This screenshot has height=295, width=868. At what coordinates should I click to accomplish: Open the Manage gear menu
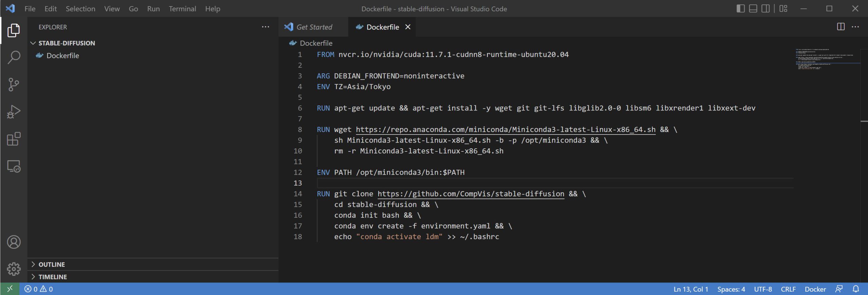coord(14,269)
